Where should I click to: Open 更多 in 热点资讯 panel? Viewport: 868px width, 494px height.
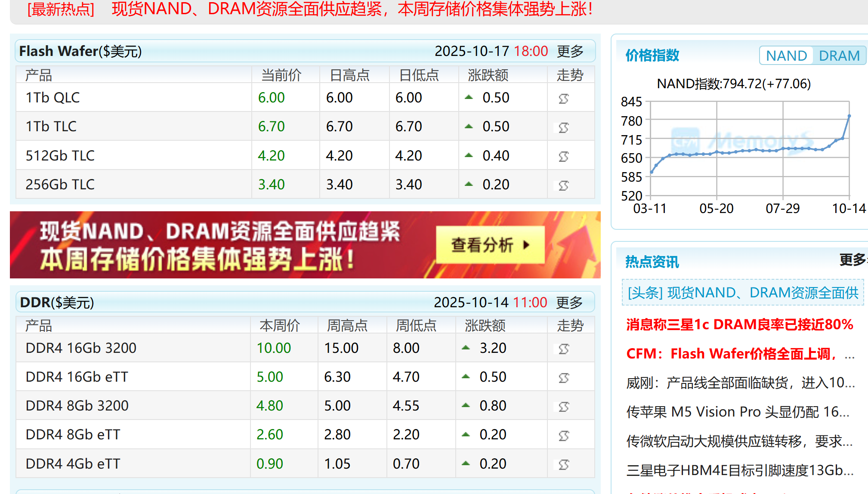point(852,260)
